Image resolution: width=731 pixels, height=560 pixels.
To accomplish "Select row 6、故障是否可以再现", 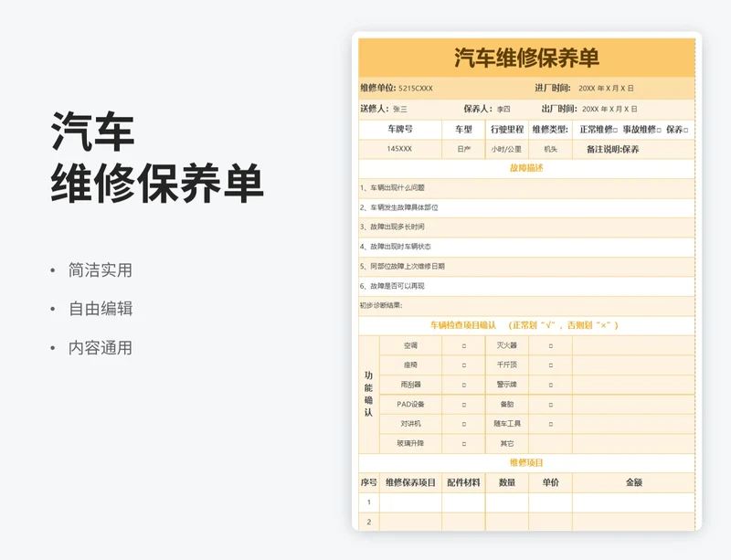I will pos(527,286).
